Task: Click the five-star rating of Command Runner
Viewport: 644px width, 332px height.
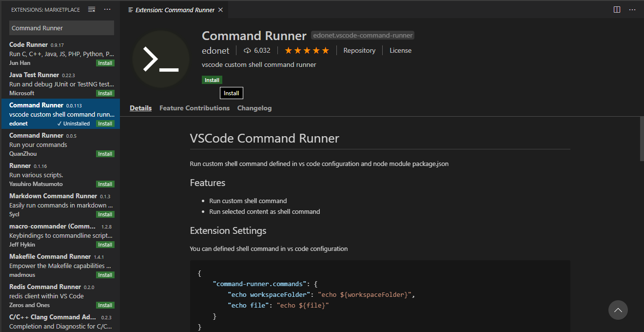Action: [307, 50]
